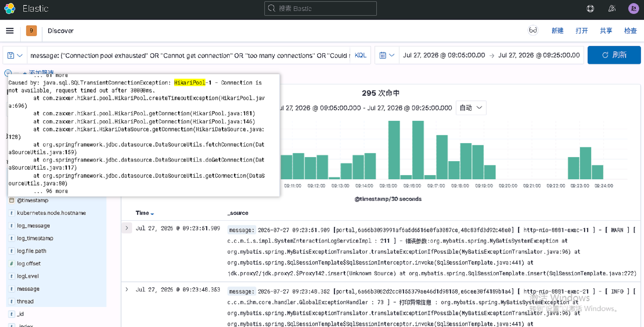Open the user profile avatar

pos(633,9)
